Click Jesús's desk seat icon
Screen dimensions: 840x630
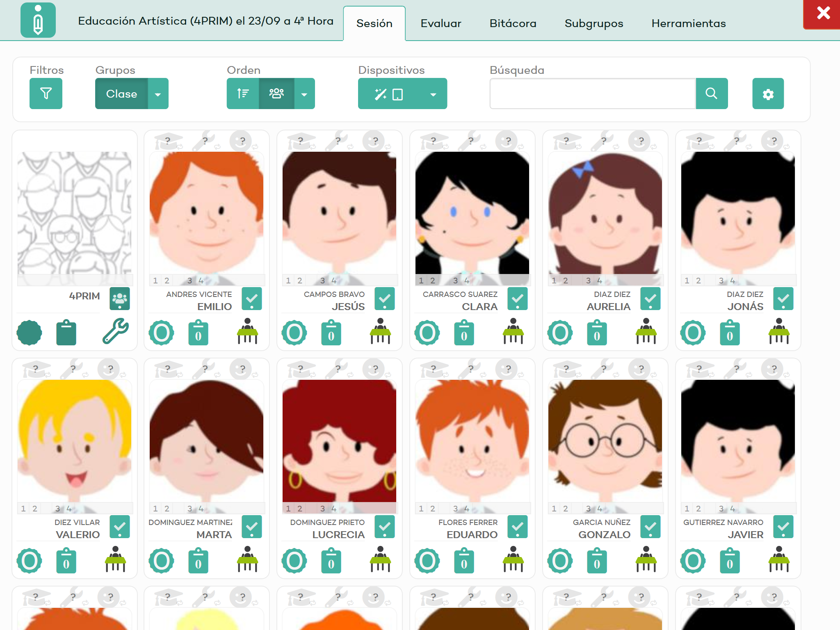(x=381, y=331)
